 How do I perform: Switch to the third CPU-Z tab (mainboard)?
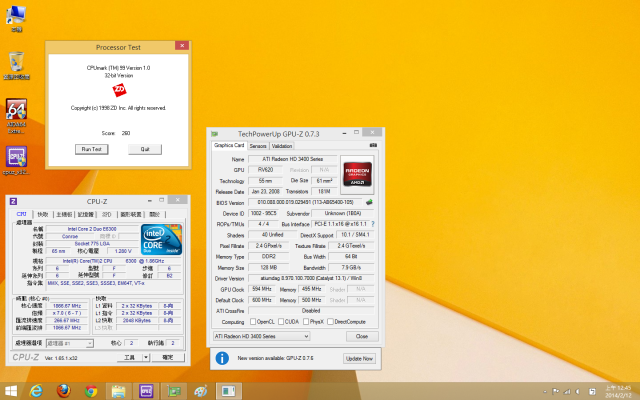[x=64, y=214]
